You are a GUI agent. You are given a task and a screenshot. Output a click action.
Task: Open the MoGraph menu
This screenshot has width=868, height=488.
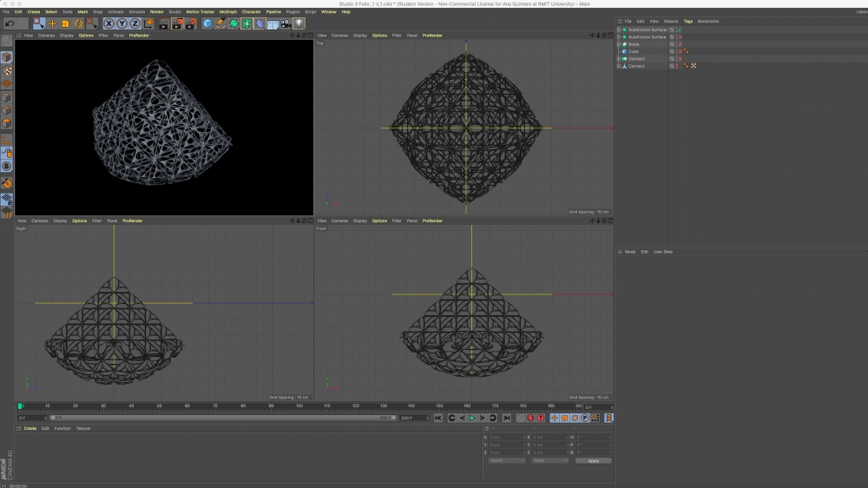(x=228, y=12)
